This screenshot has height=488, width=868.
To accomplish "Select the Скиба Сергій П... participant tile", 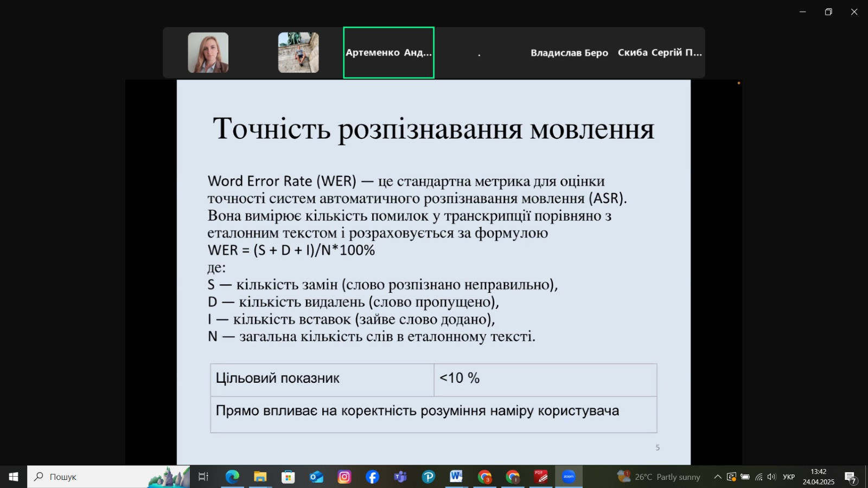I will (660, 53).
